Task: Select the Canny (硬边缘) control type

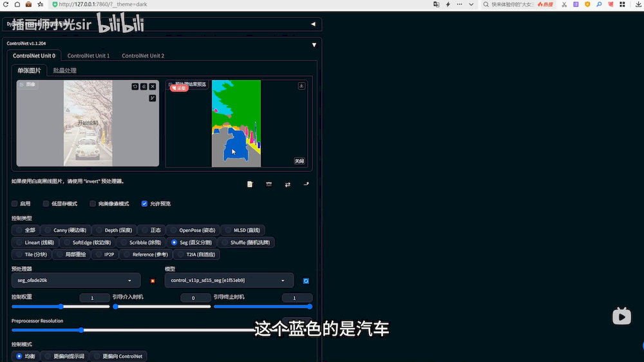Action: click(65, 230)
